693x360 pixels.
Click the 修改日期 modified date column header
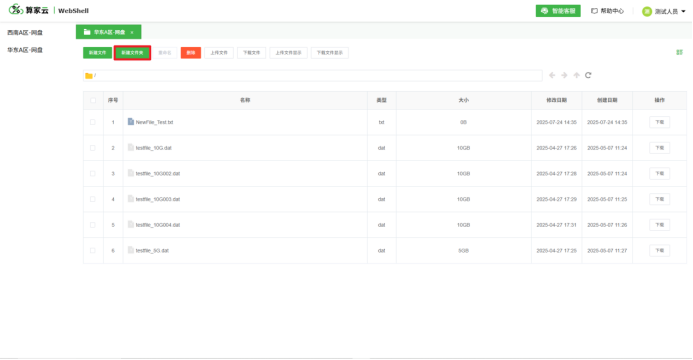coord(556,100)
